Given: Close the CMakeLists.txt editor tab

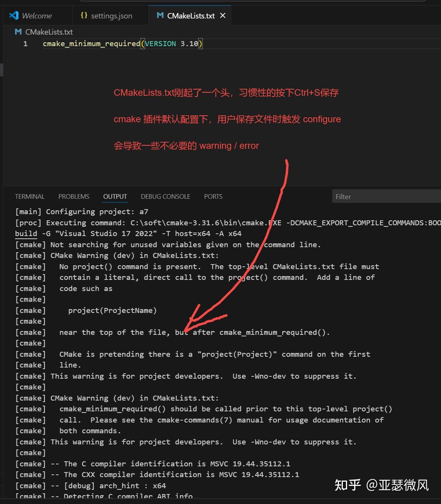Looking at the screenshot, I should (x=222, y=16).
